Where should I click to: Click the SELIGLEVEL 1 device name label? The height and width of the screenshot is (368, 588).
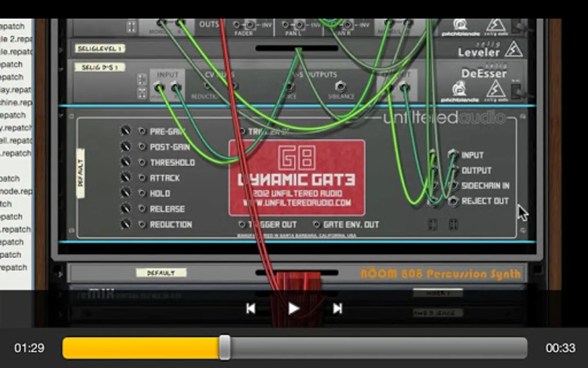100,49
